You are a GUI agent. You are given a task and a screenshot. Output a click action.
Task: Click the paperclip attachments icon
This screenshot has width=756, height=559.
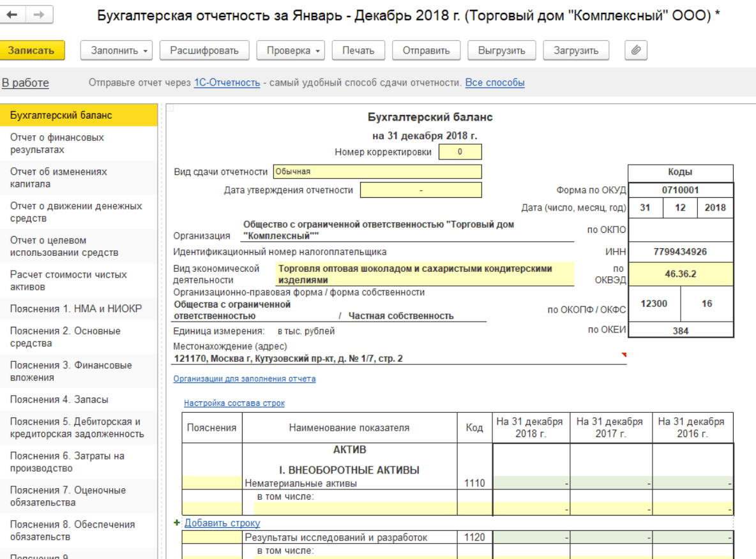tap(635, 50)
